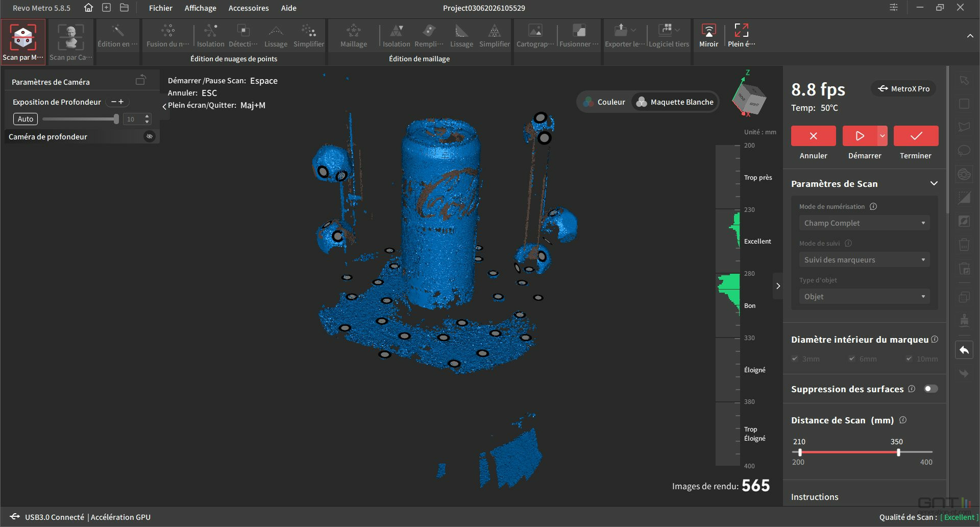
Task: Toggle Caméra de profondeur eye icon
Action: 149,136
